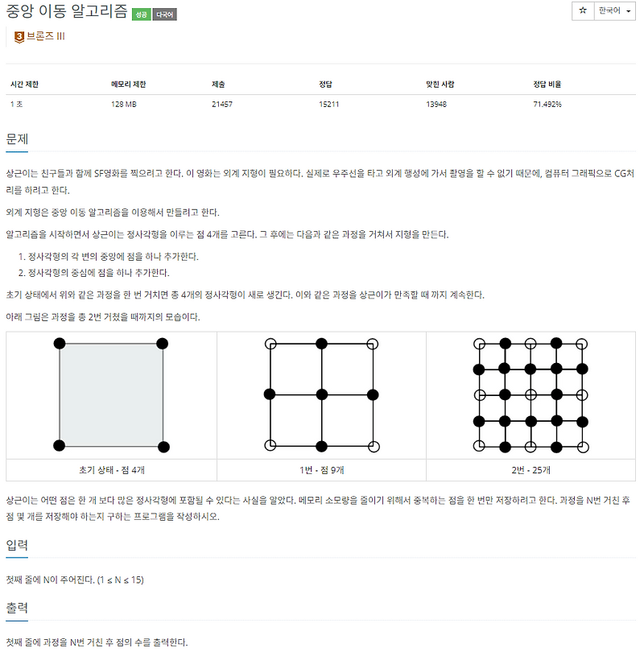Click the 2번 - 25개 lattice diagram
This screenshot has height=656, width=644.
pyautogui.click(x=531, y=394)
